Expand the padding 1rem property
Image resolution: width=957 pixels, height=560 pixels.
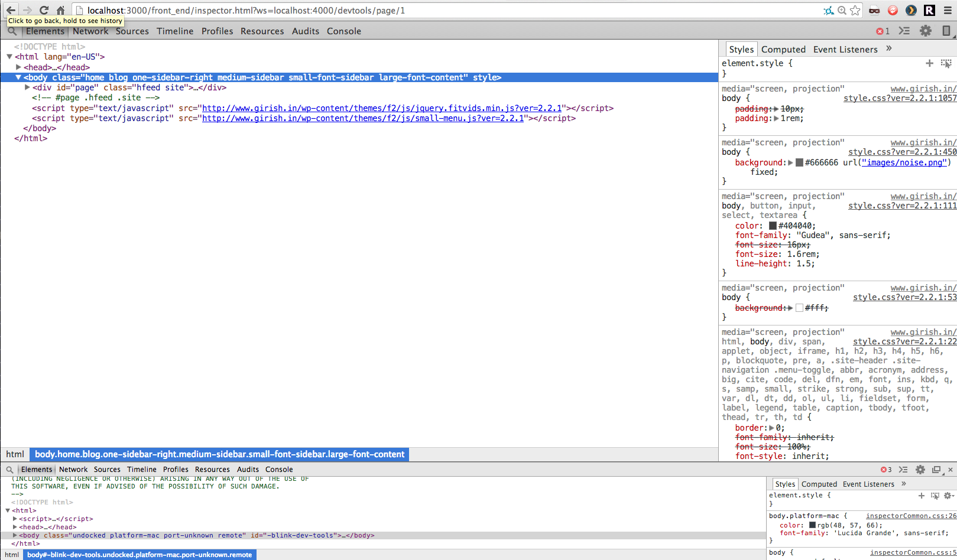click(776, 119)
